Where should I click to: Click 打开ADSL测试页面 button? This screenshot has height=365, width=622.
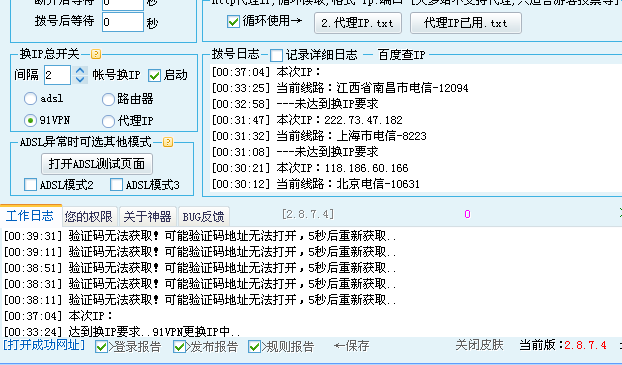pos(97,164)
